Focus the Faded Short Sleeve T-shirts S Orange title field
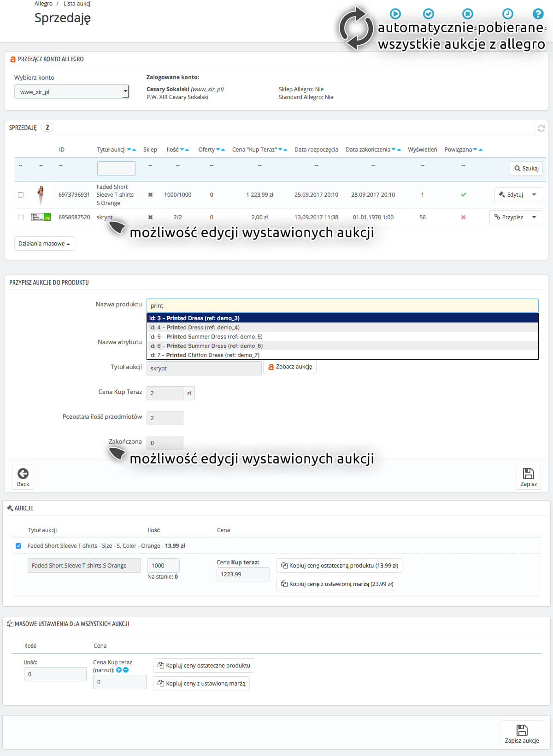The image size is (553, 756). [84, 565]
